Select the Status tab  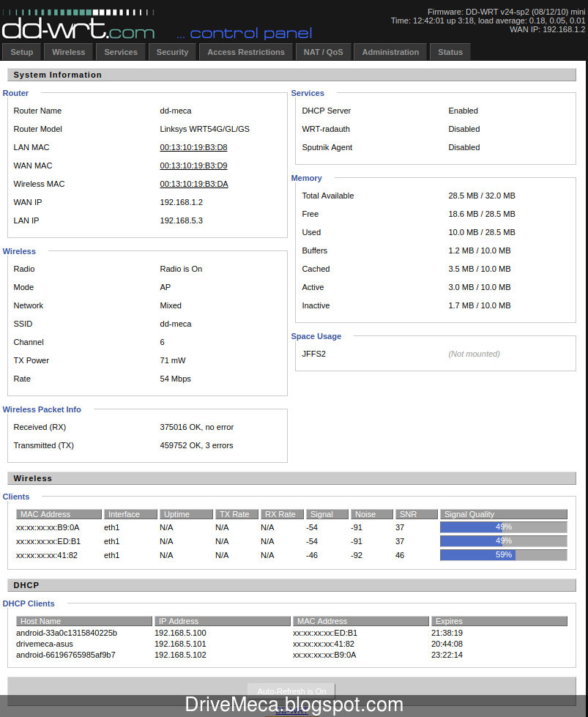[x=450, y=51]
